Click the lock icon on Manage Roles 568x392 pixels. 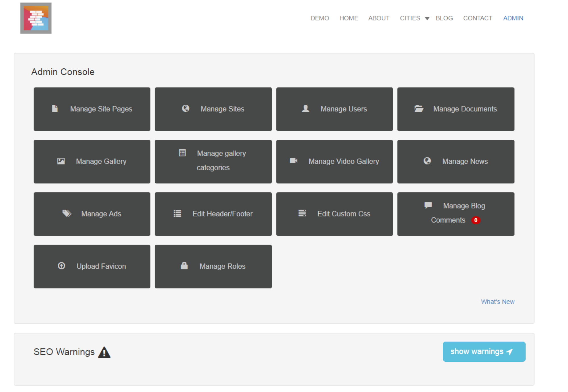pyautogui.click(x=184, y=266)
